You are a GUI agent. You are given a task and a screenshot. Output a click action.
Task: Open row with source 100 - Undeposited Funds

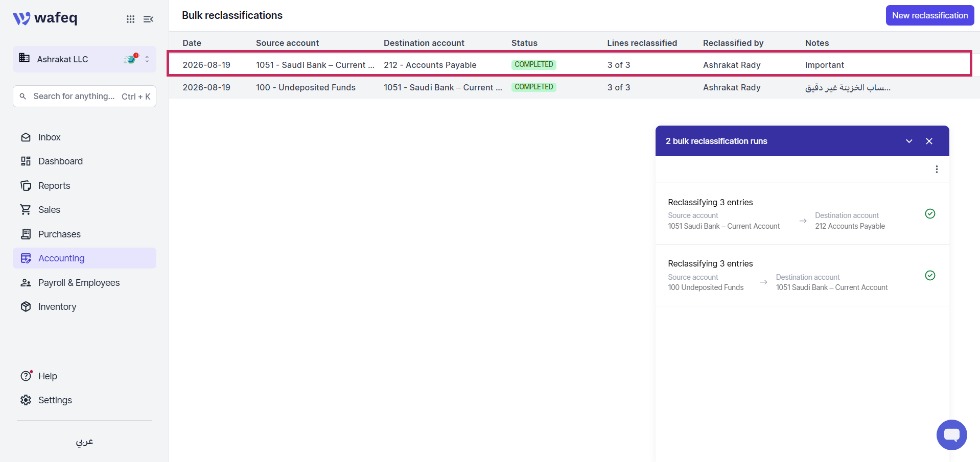click(574, 87)
